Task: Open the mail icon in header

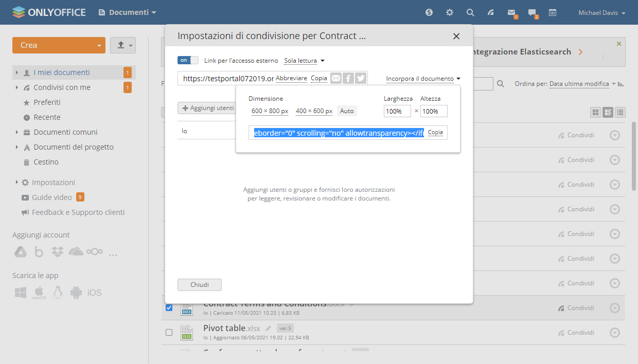Action: click(511, 12)
